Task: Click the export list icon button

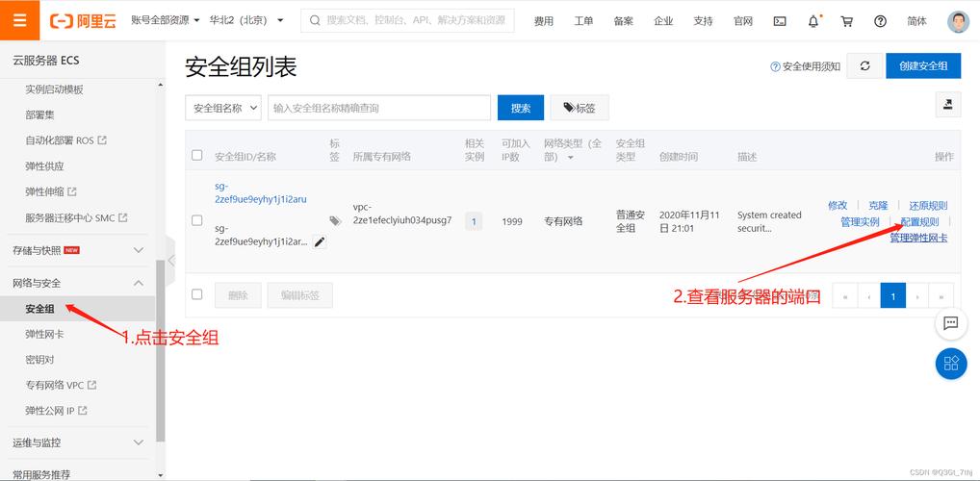Action: [947, 105]
